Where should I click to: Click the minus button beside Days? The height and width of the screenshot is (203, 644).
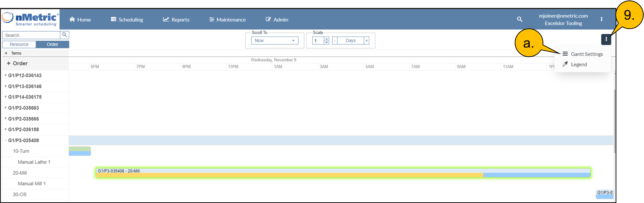pyautogui.click(x=335, y=41)
